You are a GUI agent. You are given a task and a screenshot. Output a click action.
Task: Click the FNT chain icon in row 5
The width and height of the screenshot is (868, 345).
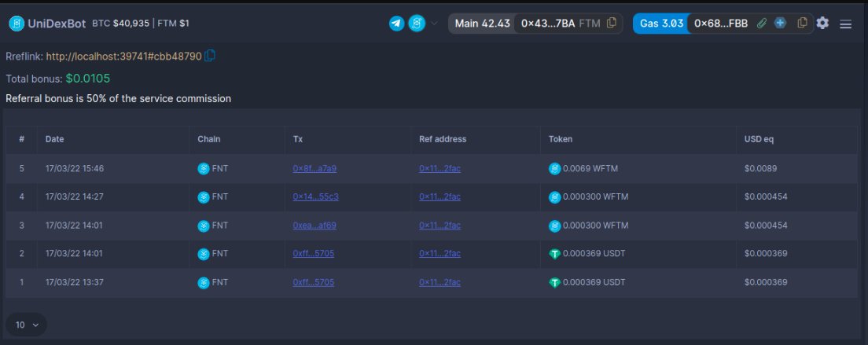[x=204, y=169]
